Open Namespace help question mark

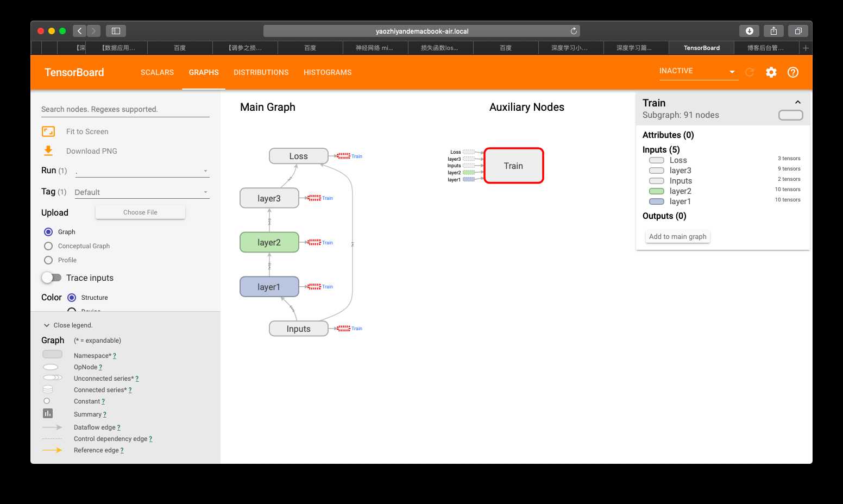[115, 356]
